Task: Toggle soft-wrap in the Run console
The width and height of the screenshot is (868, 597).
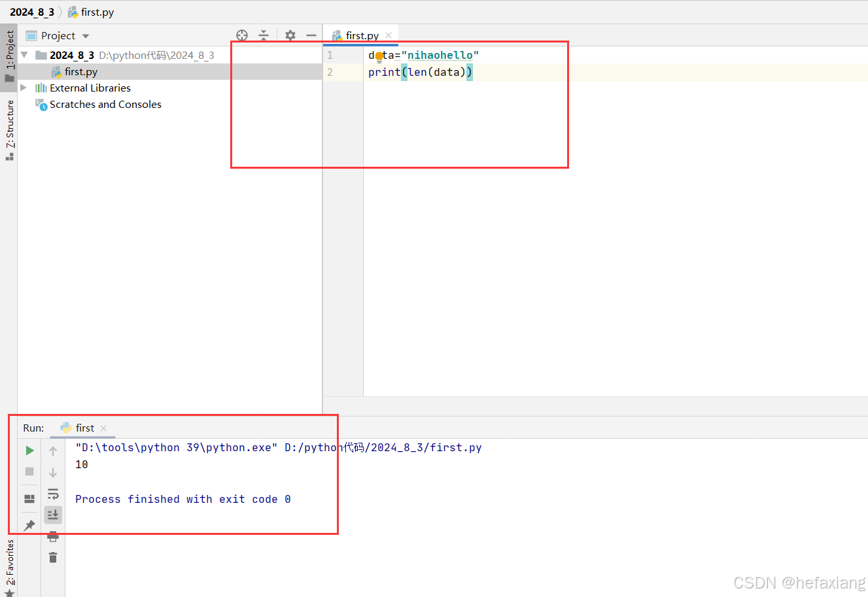Action: point(53,494)
